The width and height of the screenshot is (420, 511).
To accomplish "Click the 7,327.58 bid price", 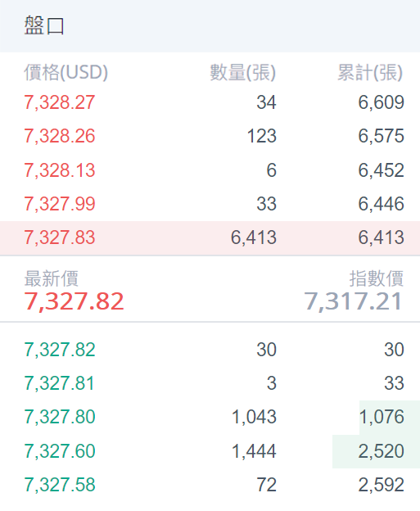I will (x=60, y=485).
